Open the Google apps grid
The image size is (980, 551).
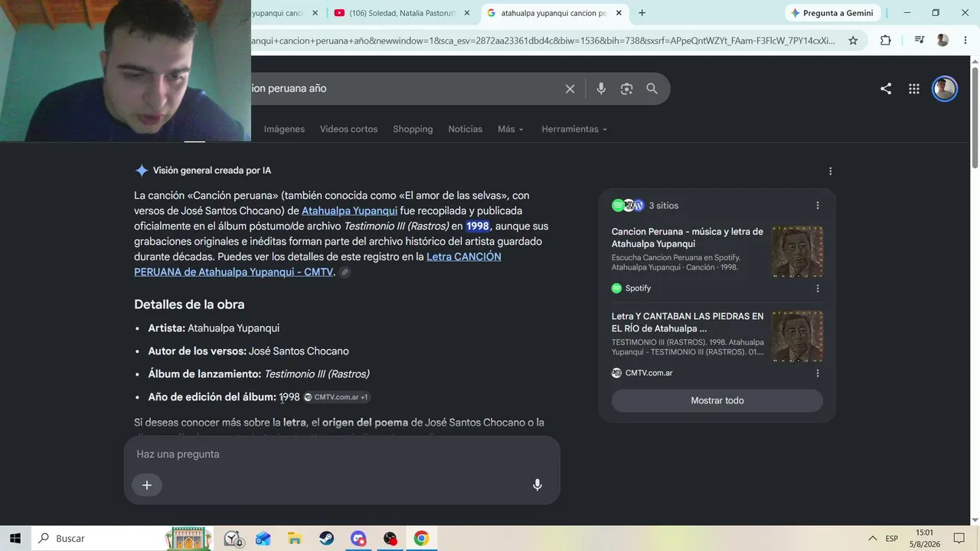pos(914,89)
